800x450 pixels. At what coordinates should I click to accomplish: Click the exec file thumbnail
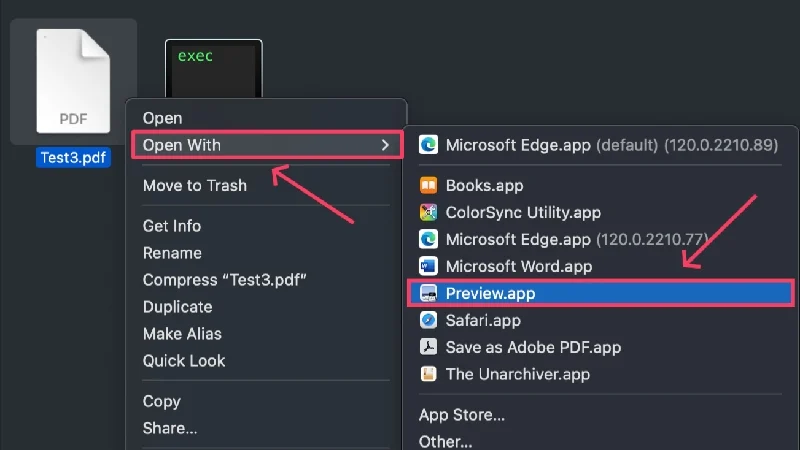(x=214, y=68)
